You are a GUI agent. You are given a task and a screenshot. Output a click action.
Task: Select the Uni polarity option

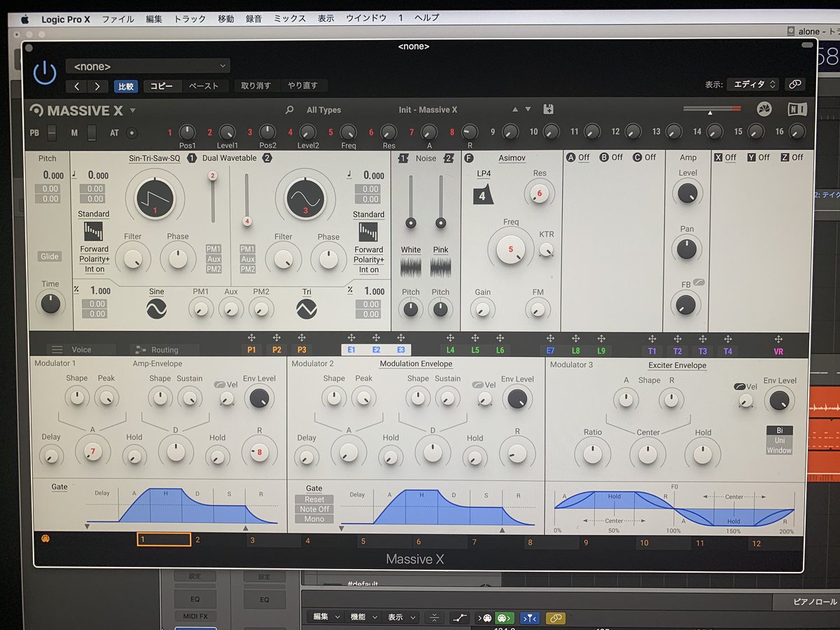click(779, 440)
